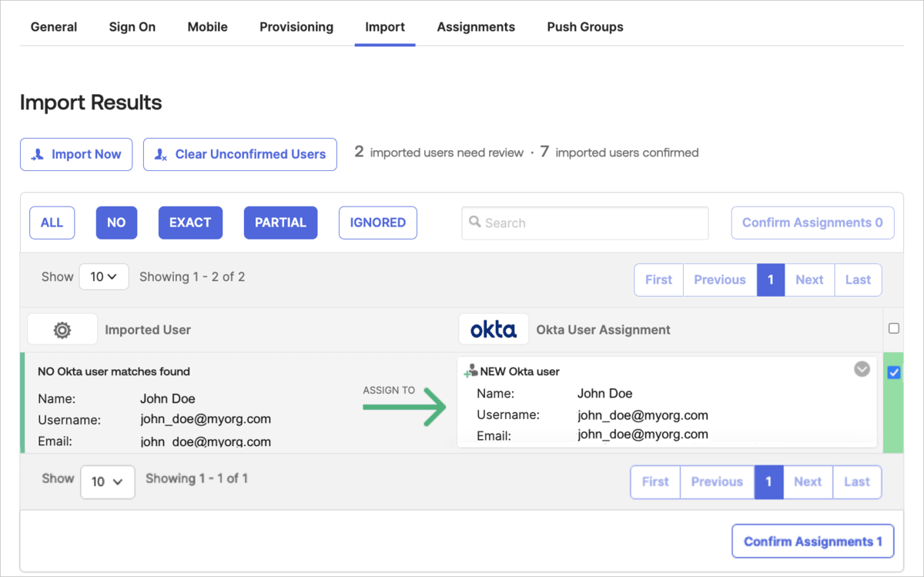Select the ALL filter button

52,223
